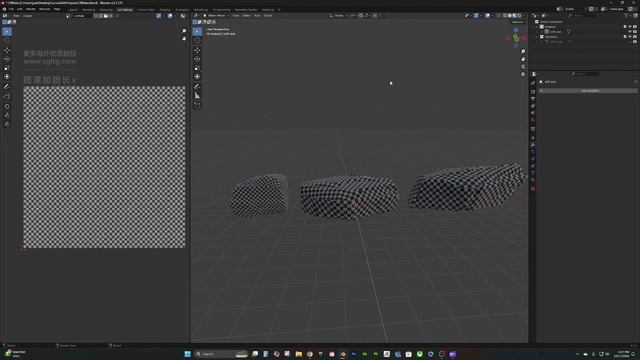640x360 pixels.
Task: Open the World properties tab
Action: [533, 121]
